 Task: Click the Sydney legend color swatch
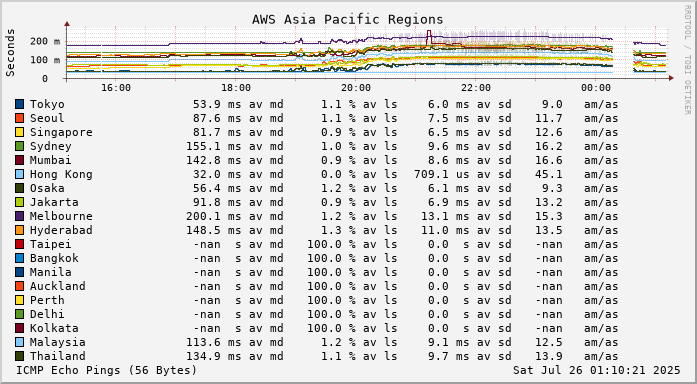[x=20, y=146]
